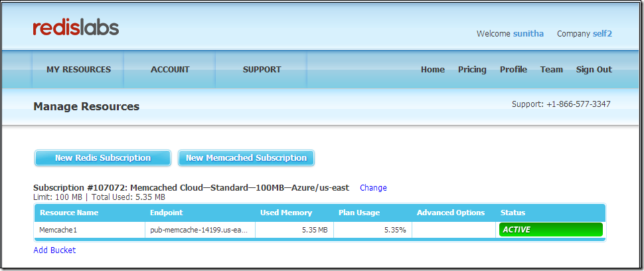Click the 5.35% plan usage cell
The image size is (644, 271).
click(372, 230)
